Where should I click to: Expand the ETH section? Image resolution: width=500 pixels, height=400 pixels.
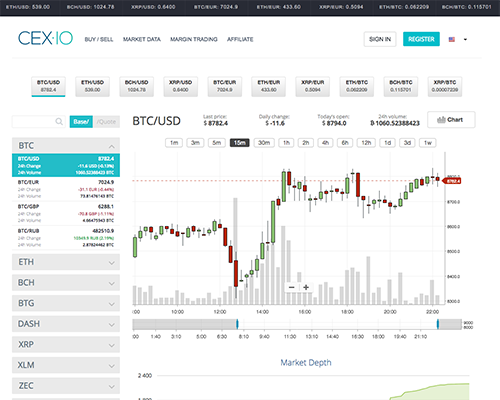tap(66, 262)
